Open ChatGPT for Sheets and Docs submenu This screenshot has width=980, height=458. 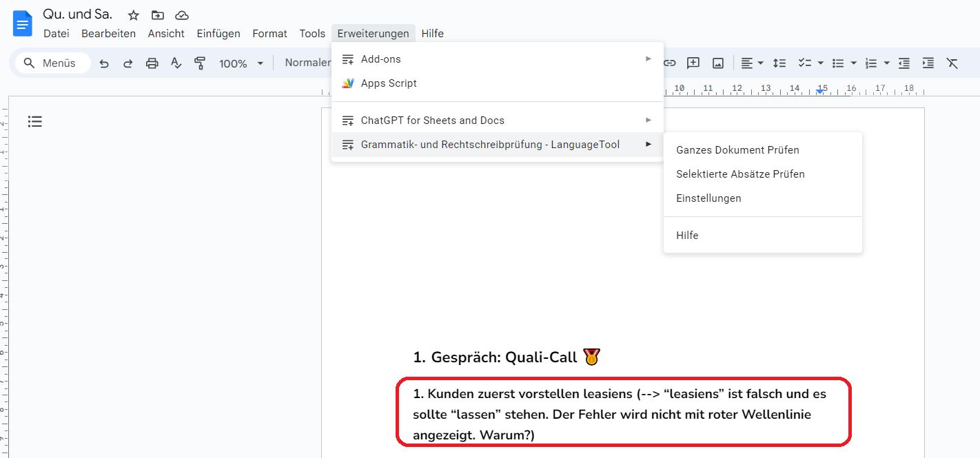pos(498,121)
